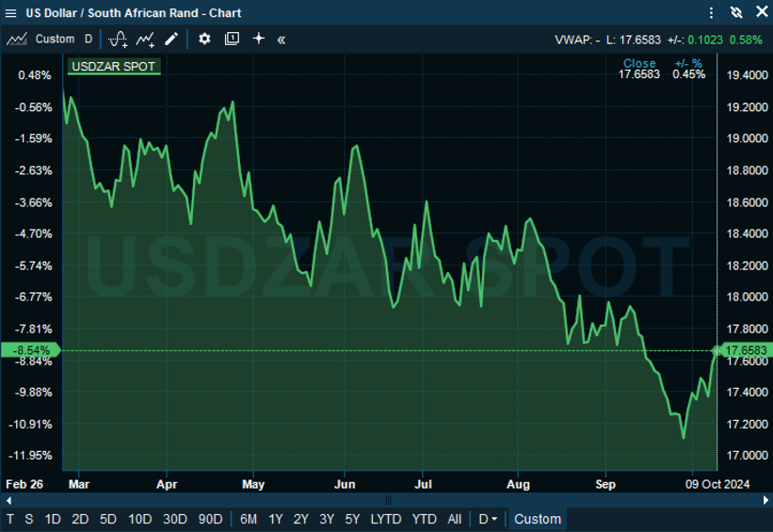Show All history range
Image resolution: width=773 pixels, height=532 pixels.
[455, 519]
